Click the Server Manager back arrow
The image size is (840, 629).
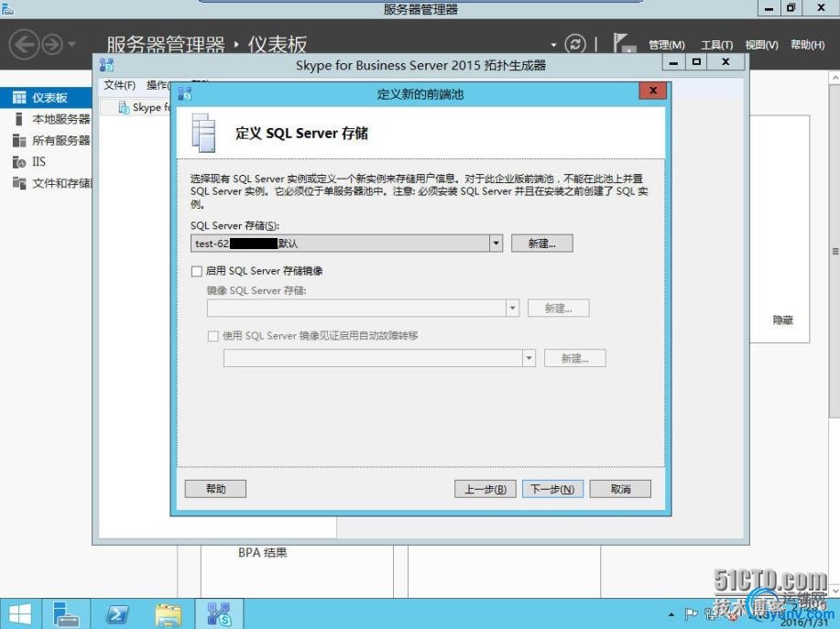click(24, 45)
